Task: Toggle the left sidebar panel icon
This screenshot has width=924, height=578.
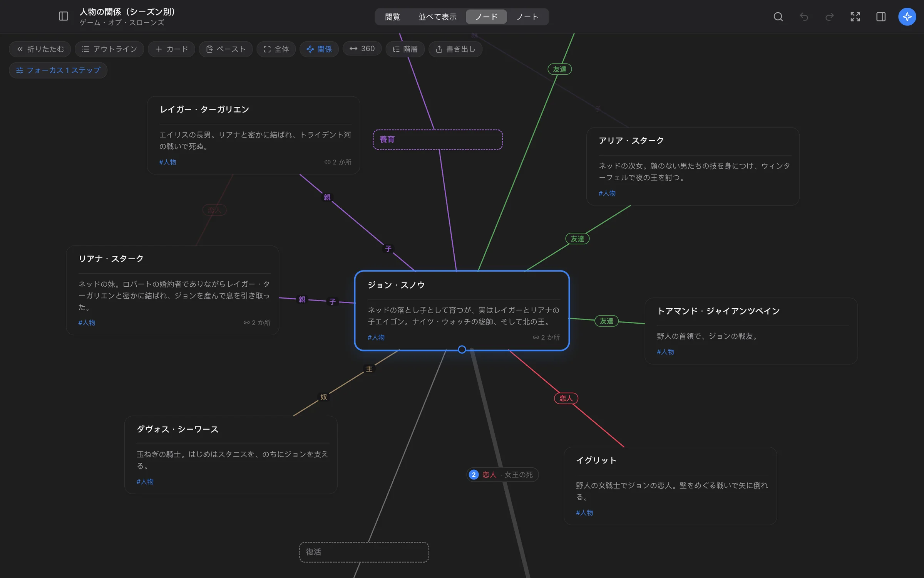Action: coord(64,16)
